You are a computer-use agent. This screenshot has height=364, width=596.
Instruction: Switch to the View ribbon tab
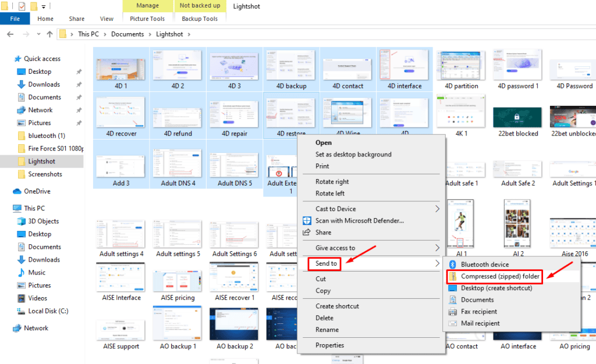tap(107, 19)
